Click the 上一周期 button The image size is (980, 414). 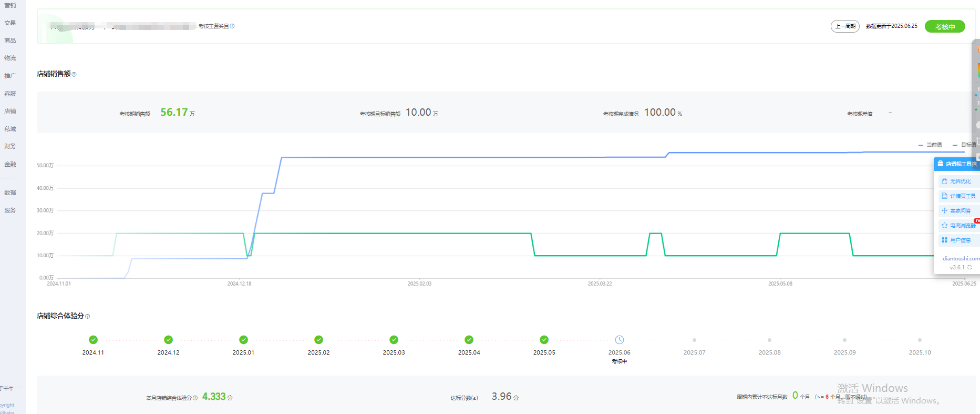pos(845,26)
